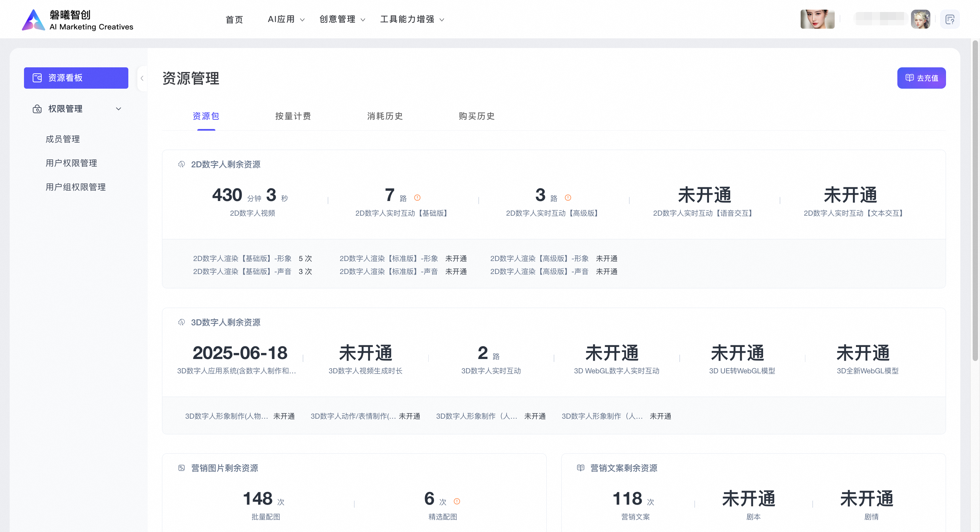Click the 3D WebGL数字人实时互动 label
Screen dimensions: 980x532
[617, 371]
